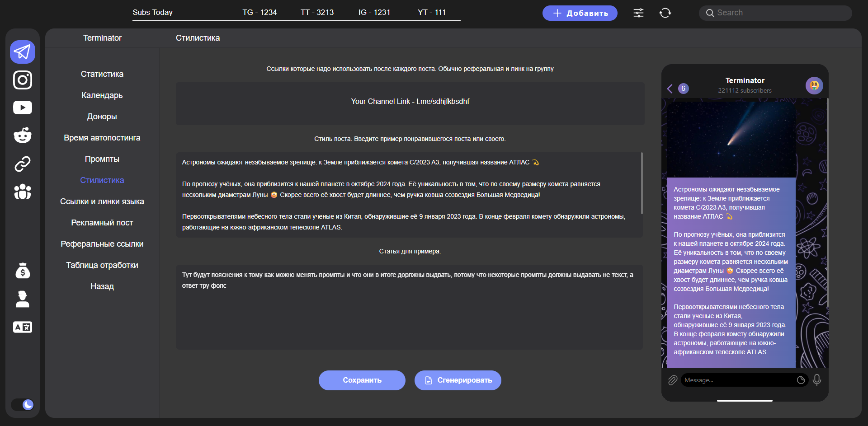Click the refresh sync icon
Image resolution: width=868 pixels, height=426 pixels.
pos(665,13)
